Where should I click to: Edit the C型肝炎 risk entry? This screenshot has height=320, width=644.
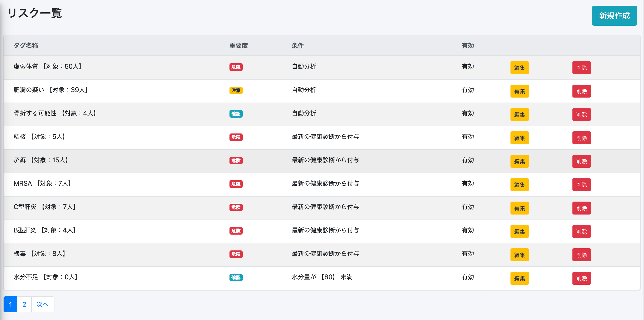[x=519, y=208]
